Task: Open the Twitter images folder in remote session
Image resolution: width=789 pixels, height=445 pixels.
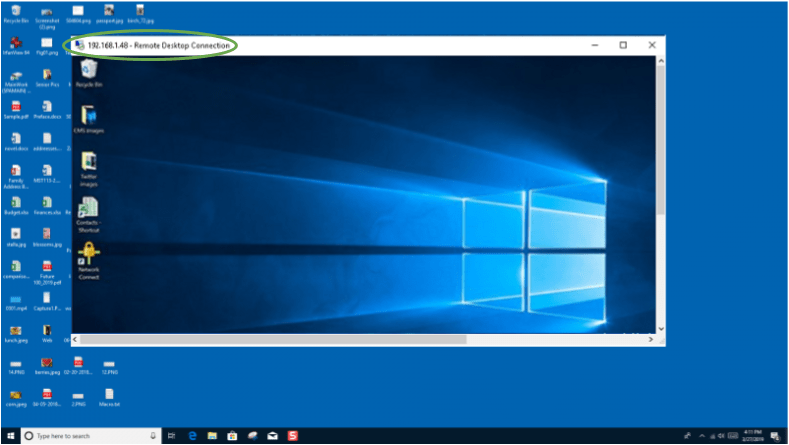Action: tap(89, 169)
